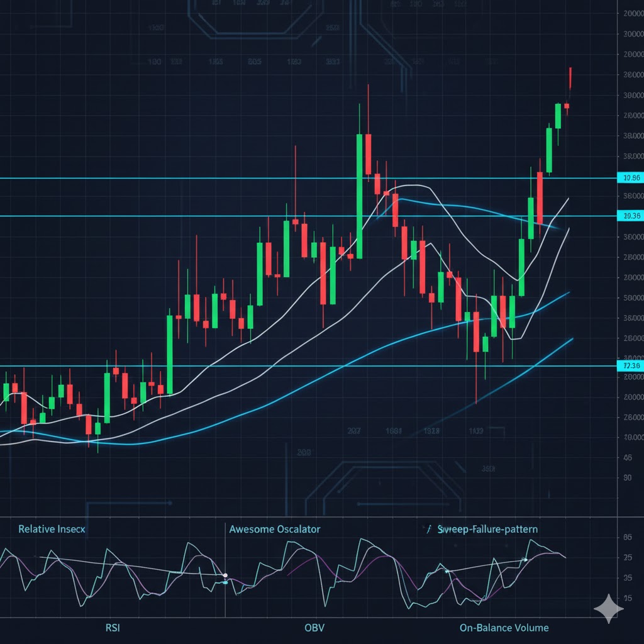Image resolution: width=644 pixels, height=644 pixels.
Task: Select the 10.86 price tag
Action: pos(630,178)
